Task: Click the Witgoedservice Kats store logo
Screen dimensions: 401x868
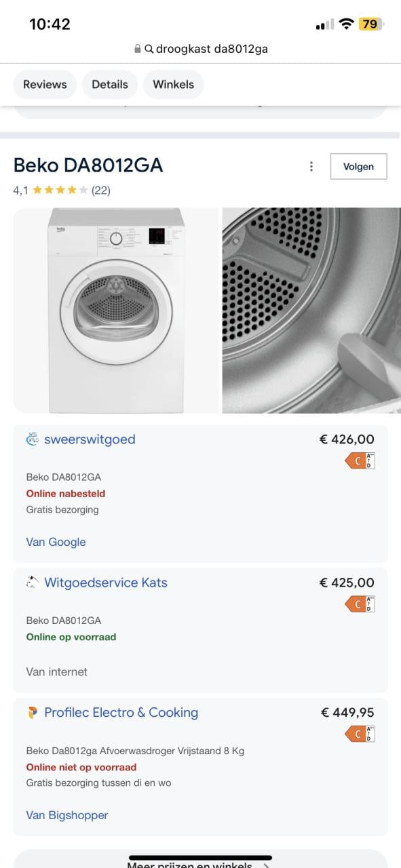Action: 31,583
